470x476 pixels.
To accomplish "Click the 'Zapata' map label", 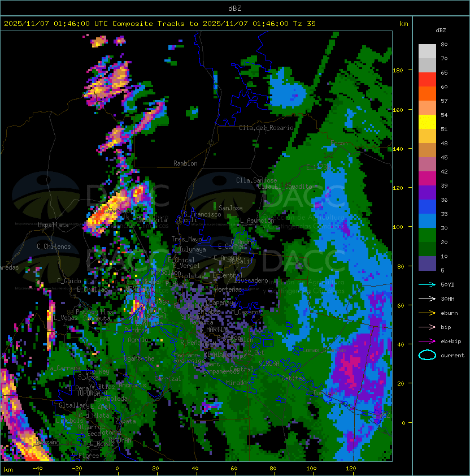I will point(125,421).
